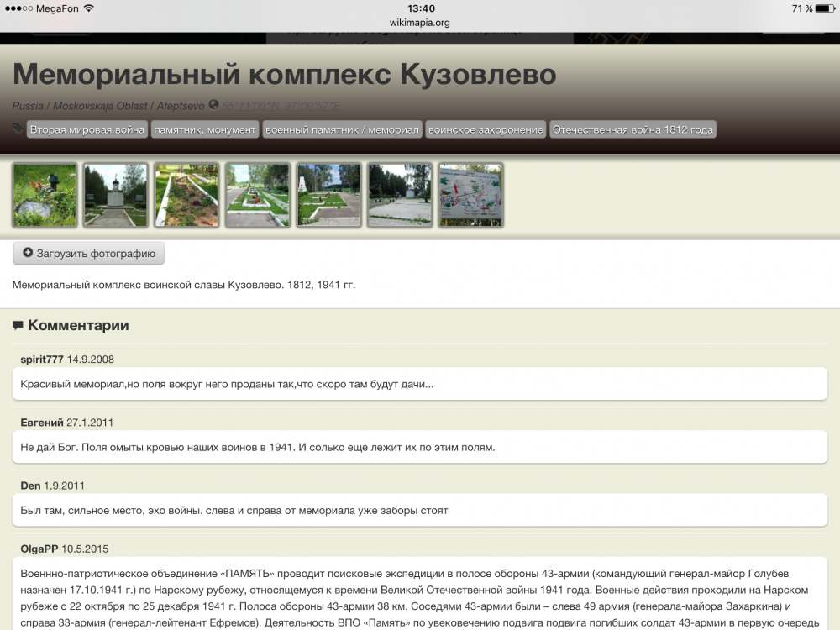Open sixth thumbnail showing paved square

pos(400,195)
